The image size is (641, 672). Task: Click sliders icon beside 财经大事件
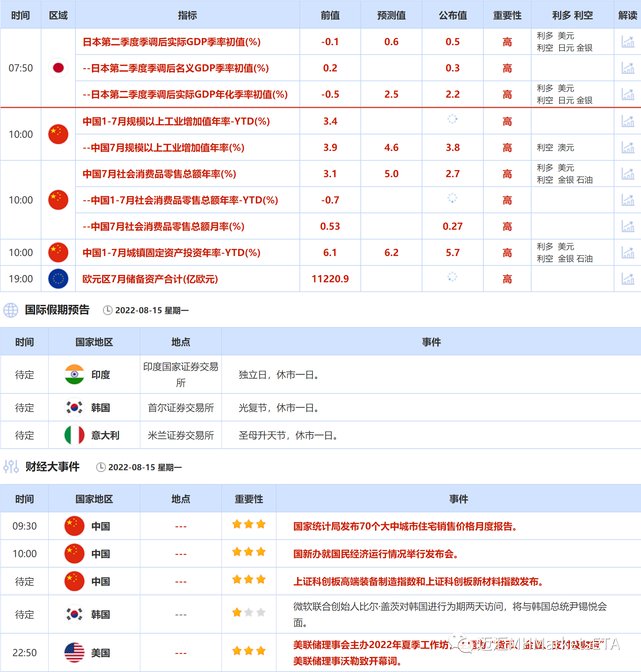click(11, 467)
